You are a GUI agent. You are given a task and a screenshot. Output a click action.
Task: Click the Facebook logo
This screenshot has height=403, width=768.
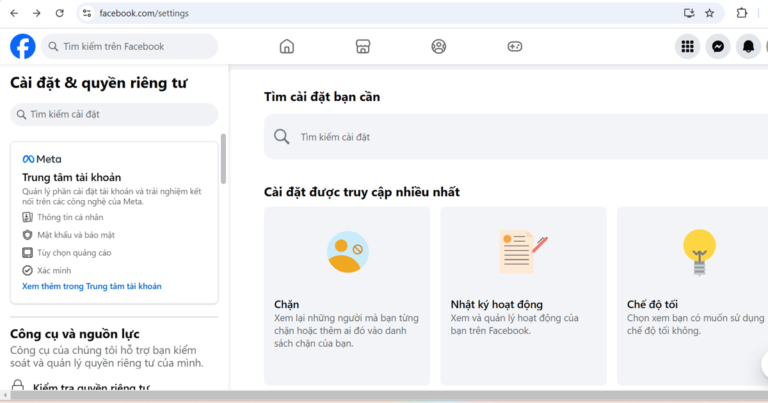coord(23,47)
